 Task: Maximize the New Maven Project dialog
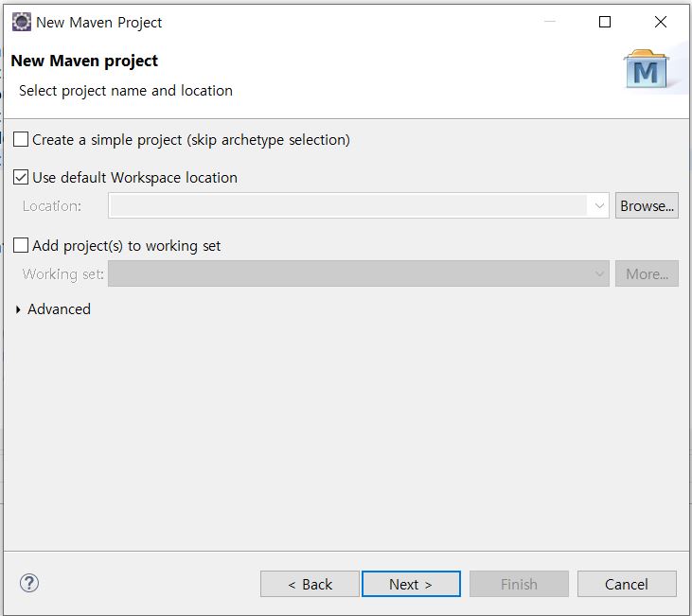(x=605, y=23)
